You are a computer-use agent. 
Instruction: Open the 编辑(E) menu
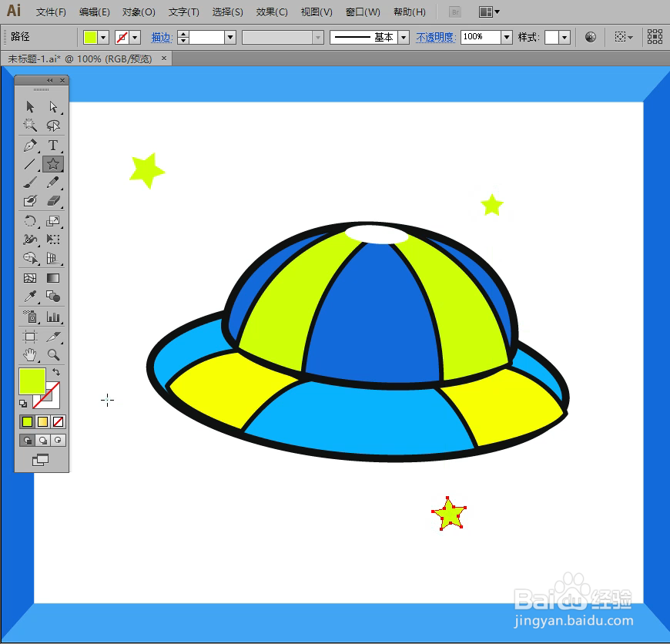click(95, 12)
